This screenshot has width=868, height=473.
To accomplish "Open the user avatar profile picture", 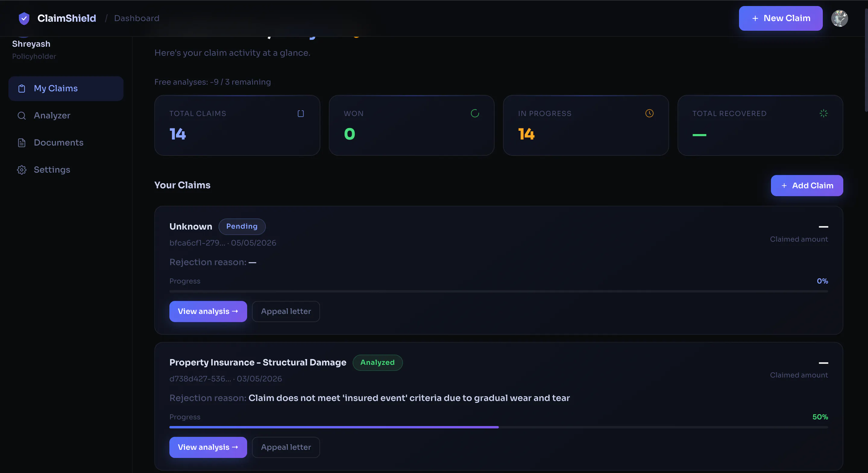I will click(x=839, y=18).
